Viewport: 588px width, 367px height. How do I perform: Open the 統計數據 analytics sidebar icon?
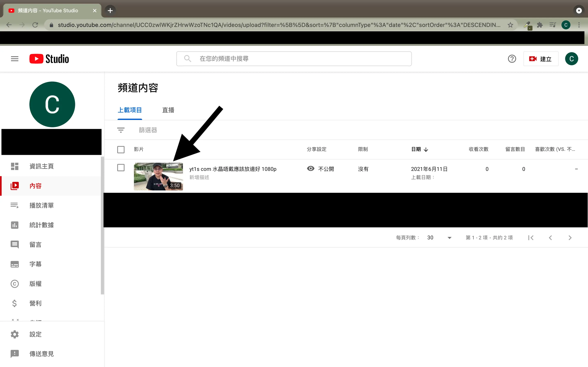14,225
